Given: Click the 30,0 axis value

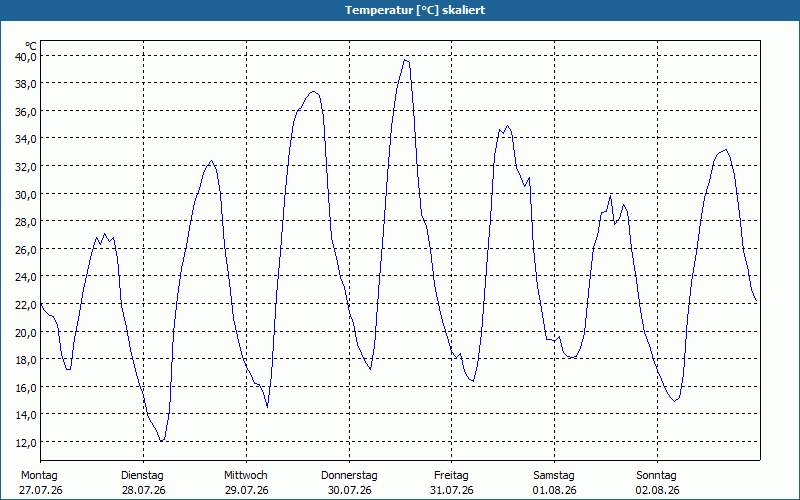Looking at the screenshot, I should [x=26, y=195].
